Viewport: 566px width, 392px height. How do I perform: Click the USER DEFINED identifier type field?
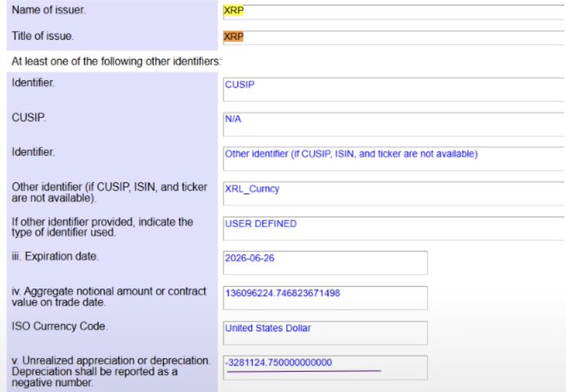pos(395,229)
